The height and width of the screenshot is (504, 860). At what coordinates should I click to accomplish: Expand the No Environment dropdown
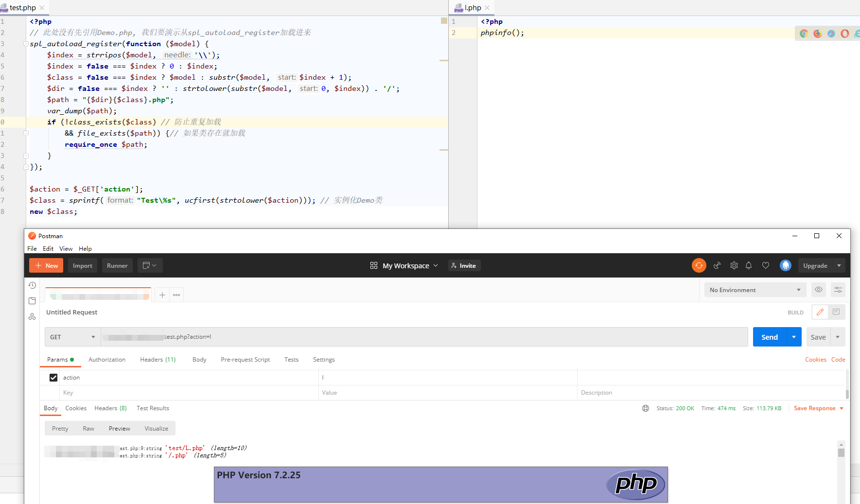755,290
